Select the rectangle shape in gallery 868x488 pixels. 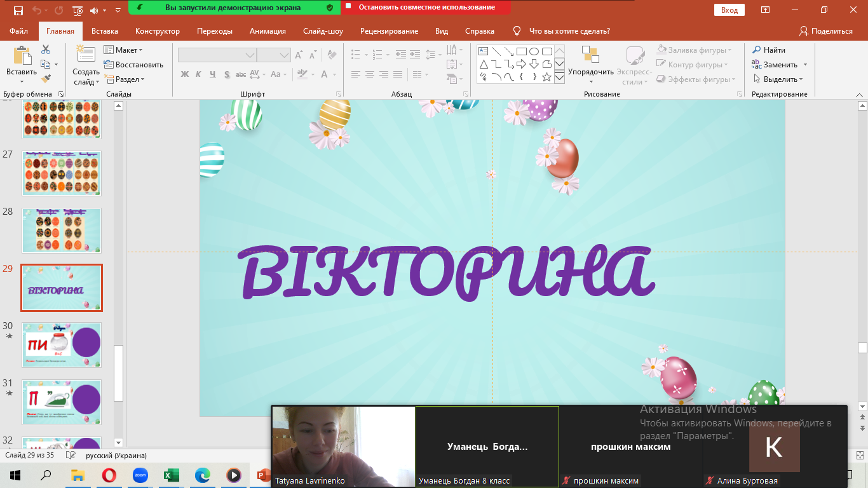521,51
